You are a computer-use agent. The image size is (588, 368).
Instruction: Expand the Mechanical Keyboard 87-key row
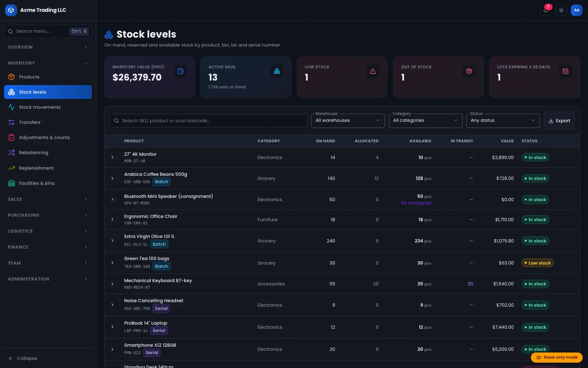[112, 284]
